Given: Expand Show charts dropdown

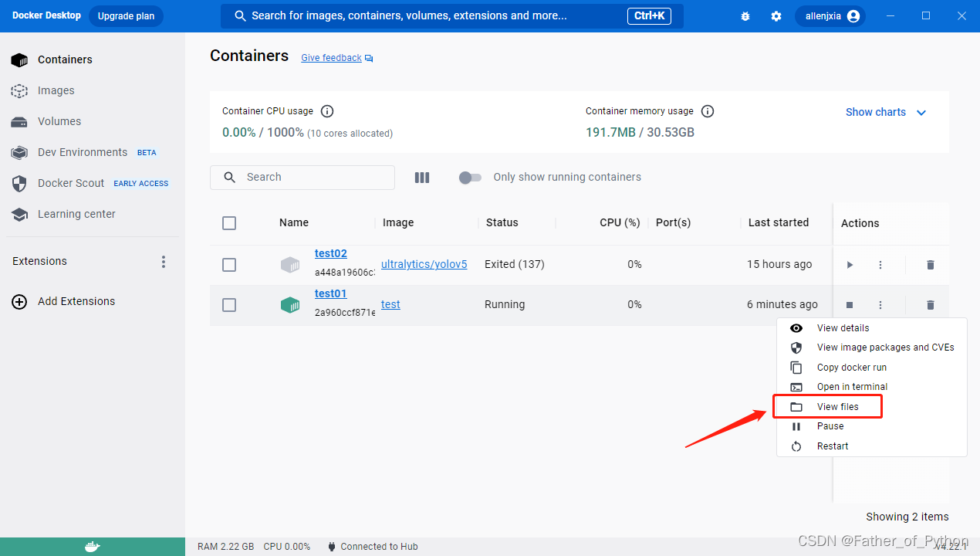Looking at the screenshot, I should pyautogui.click(x=886, y=112).
